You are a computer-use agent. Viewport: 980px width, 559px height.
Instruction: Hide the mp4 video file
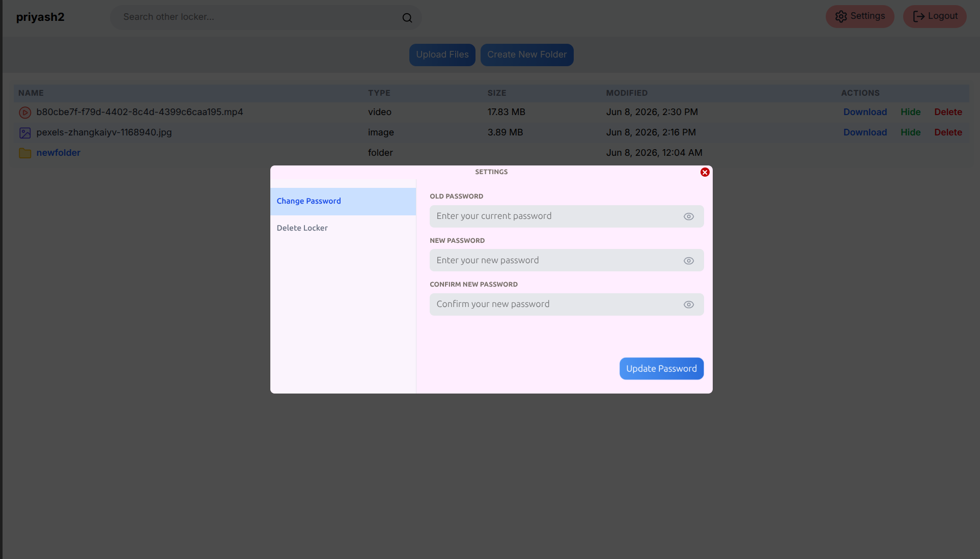click(x=910, y=112)
